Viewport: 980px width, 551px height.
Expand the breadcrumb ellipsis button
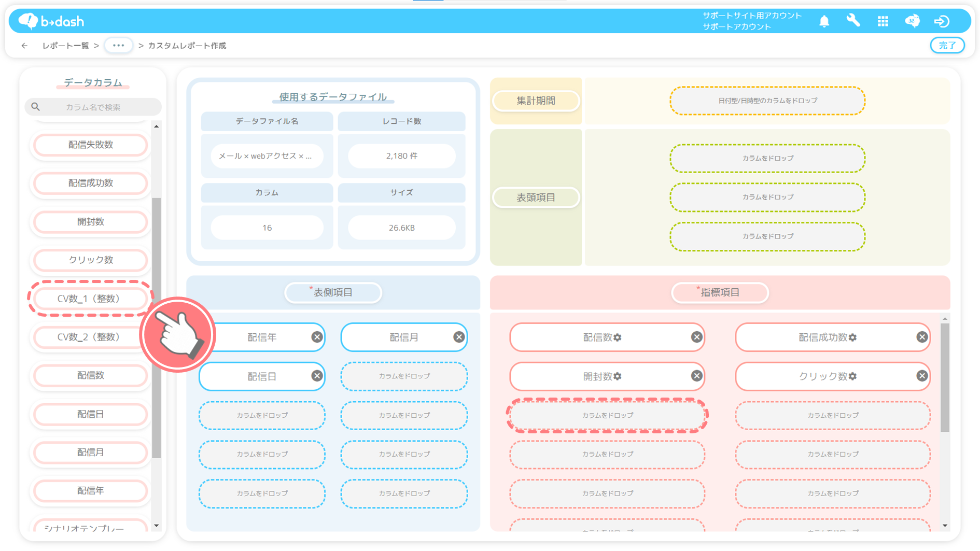[118, 45]
